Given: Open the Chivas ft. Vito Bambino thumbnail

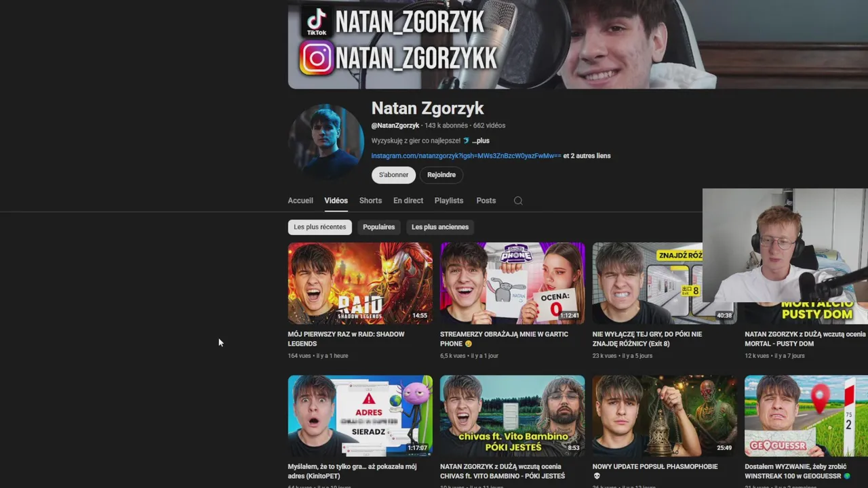Looking at the screenshot, I should (512, 416).
